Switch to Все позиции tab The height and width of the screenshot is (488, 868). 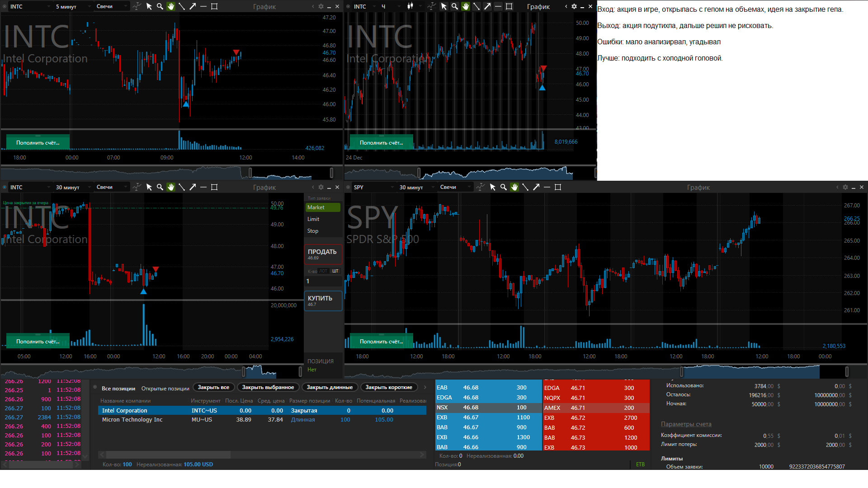[x=118, y=388]
